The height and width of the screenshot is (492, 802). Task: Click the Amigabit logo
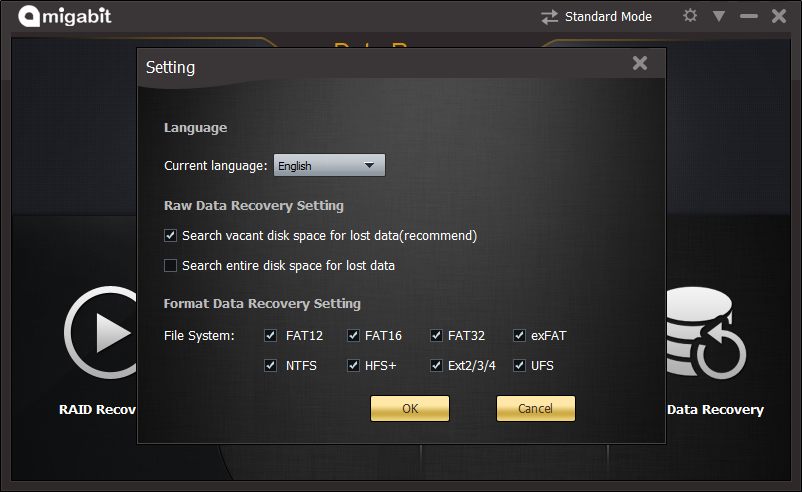pos(65,16)
